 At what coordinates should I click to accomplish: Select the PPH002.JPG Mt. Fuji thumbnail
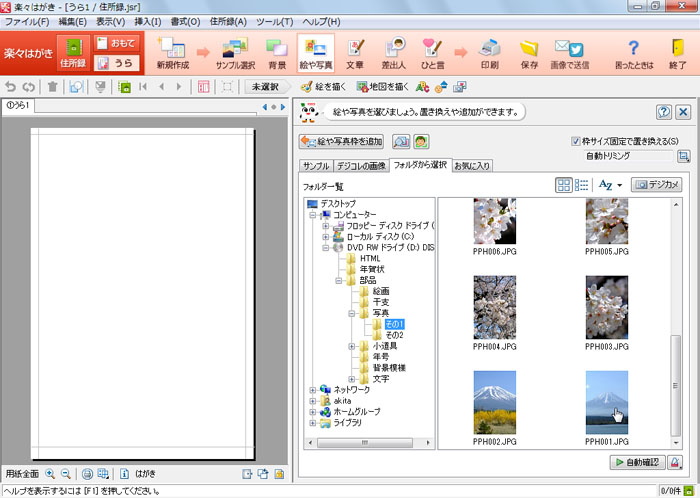click(496, 402)
